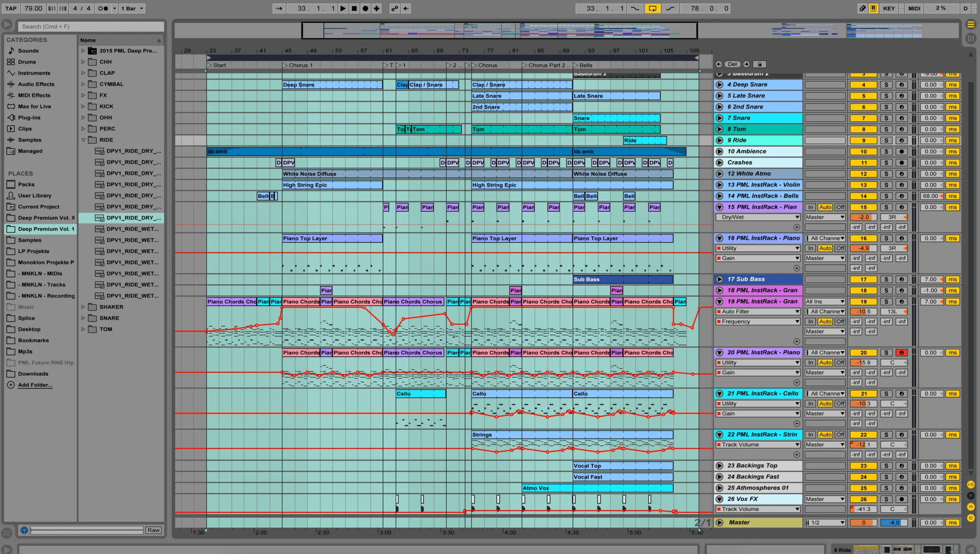The height and width of the screenshot is (554, 980).
Task: Click the Stop button in transport
Action: point(354,8)
